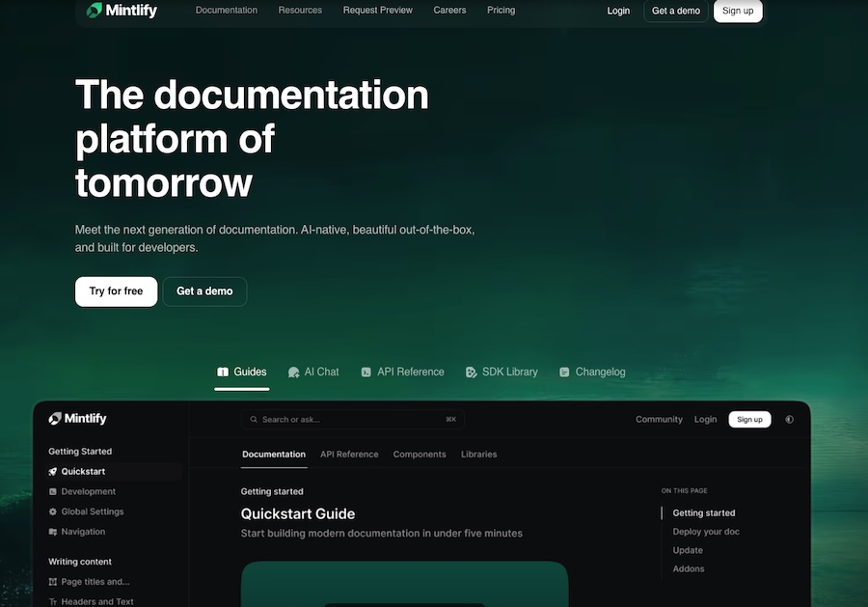Screen dimensions: 868x607
Task: Open the Changelog section icon
Action: pos(563,372)
